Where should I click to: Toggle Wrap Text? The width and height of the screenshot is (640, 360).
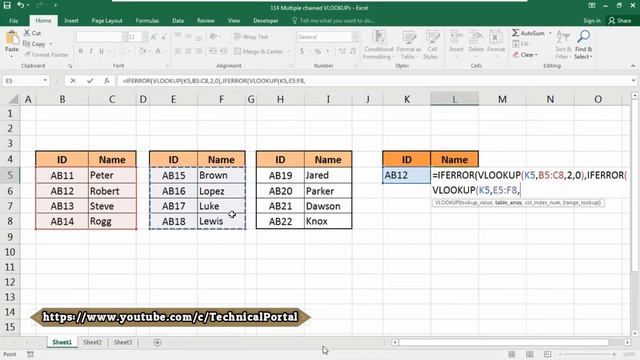click(x=251, y=37)
